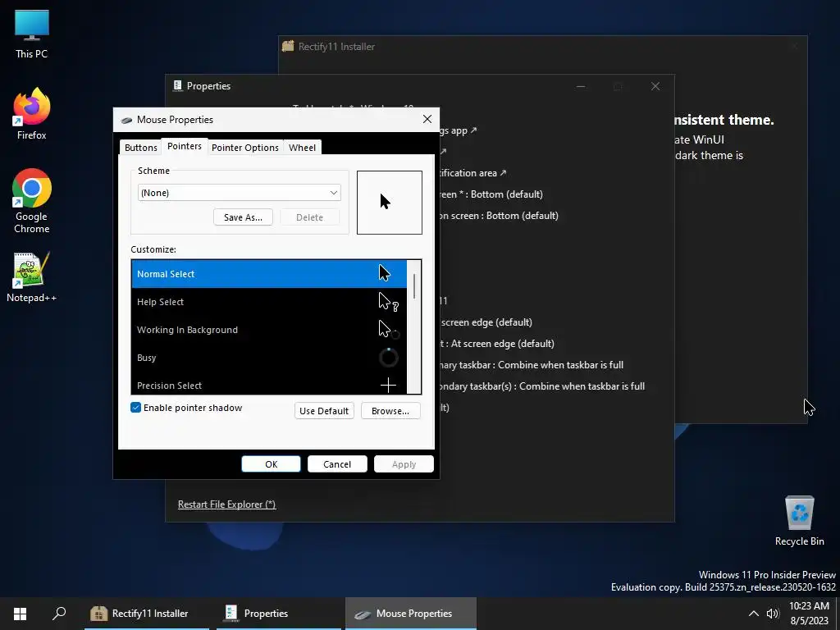This screenshot has width=840, height=630.
Task: Open Notepad++ desktop shortcut
Action: coord(32,277)
